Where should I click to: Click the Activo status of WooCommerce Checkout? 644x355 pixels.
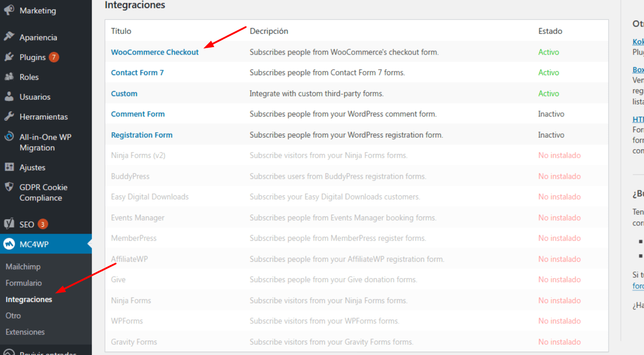point(548,52)
